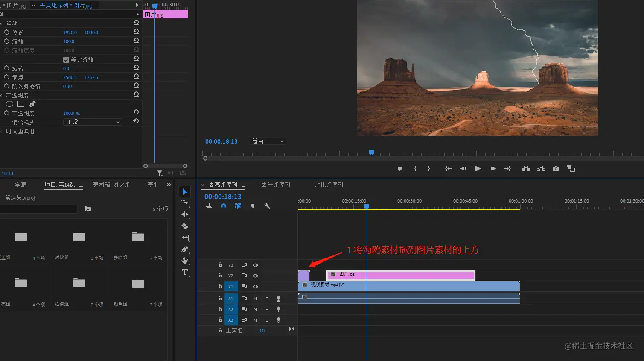Open project panel menu for 第14课
This screenshot has width=644, height=361.
coord(81,185)
